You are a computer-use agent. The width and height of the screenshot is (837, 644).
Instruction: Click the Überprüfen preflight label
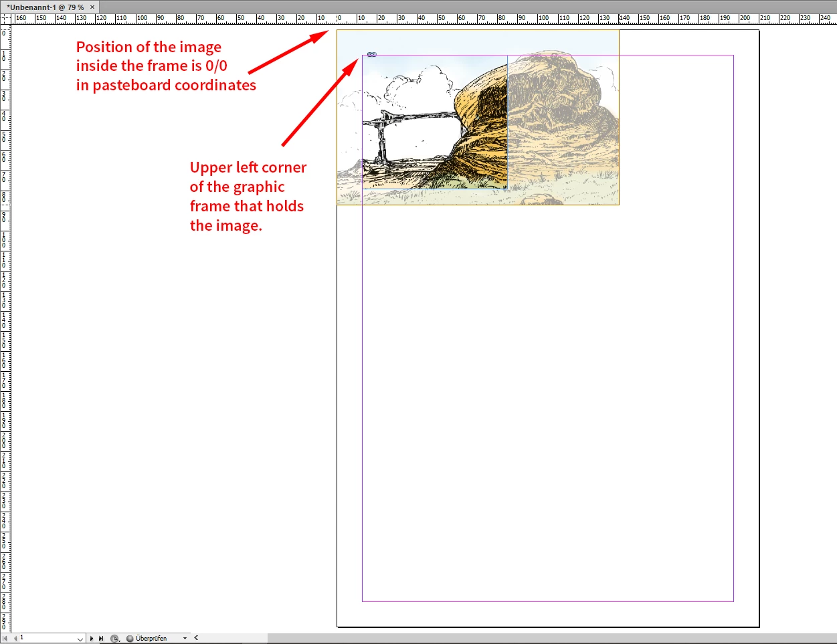click(x=151, y=638)
